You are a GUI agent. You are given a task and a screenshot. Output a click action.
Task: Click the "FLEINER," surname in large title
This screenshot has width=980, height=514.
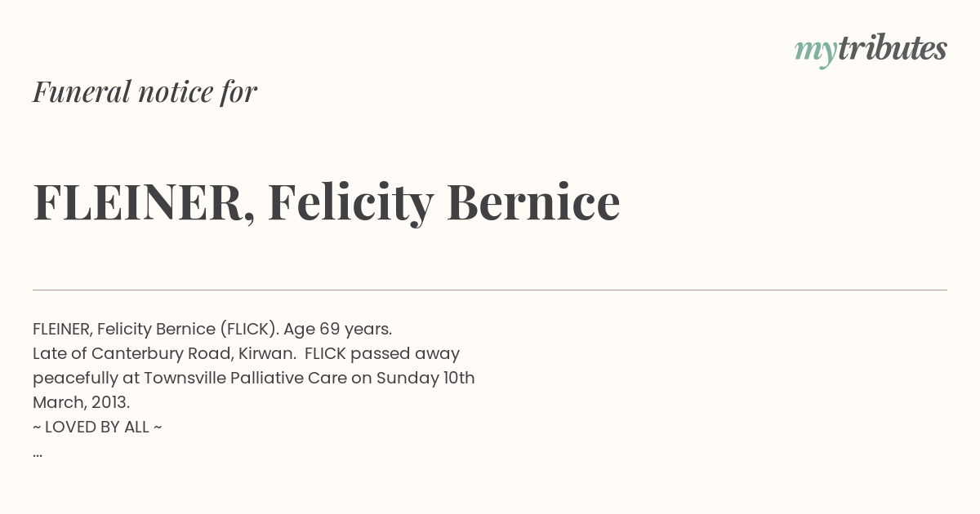coord(143,202)
